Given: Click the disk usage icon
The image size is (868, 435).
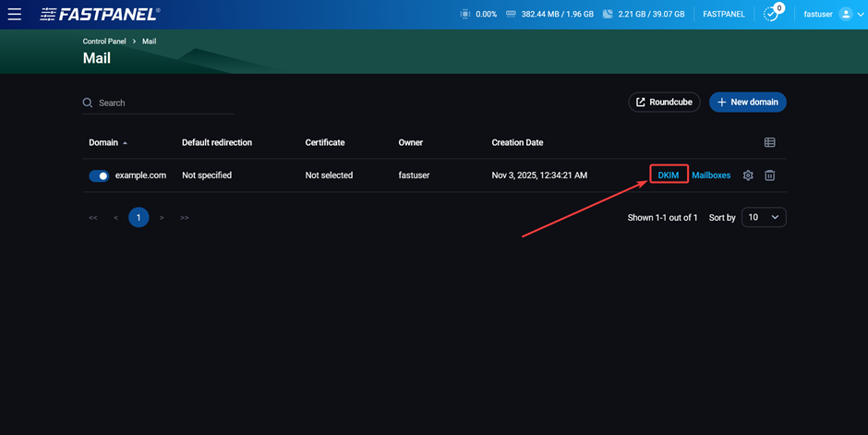Looking at the screenshot, I should click(608, 14).
